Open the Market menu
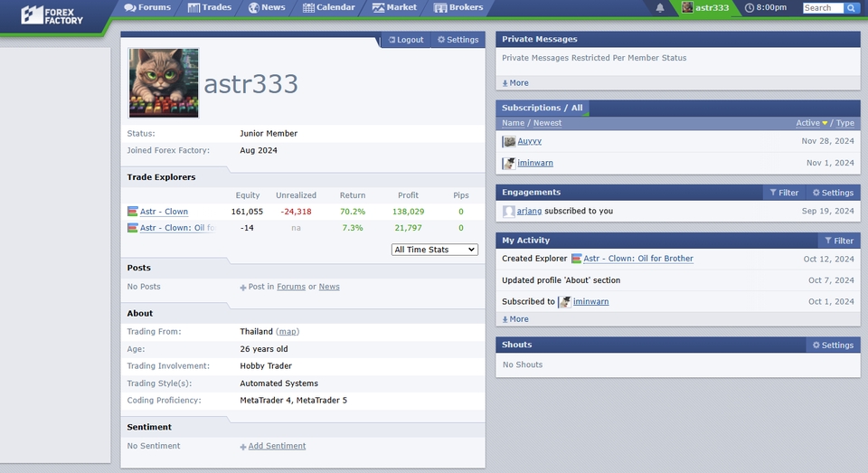The height and width of the screenshot is (473, 868). [x=394, y=7]
